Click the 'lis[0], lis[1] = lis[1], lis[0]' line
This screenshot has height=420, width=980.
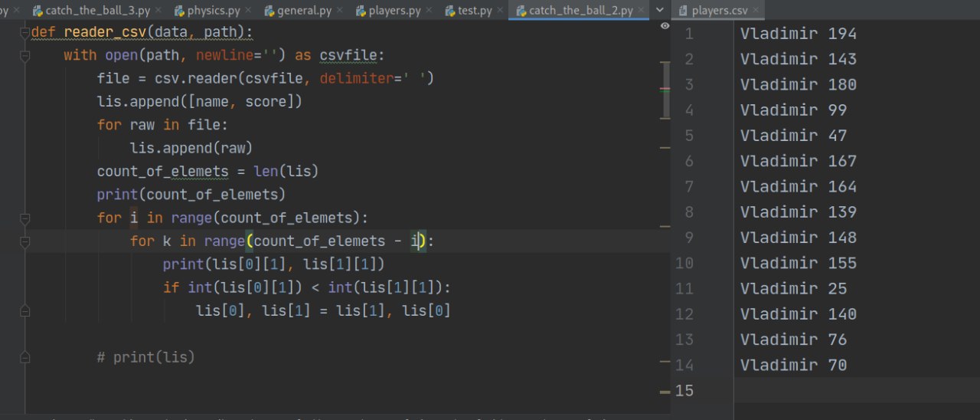[323, 310]
